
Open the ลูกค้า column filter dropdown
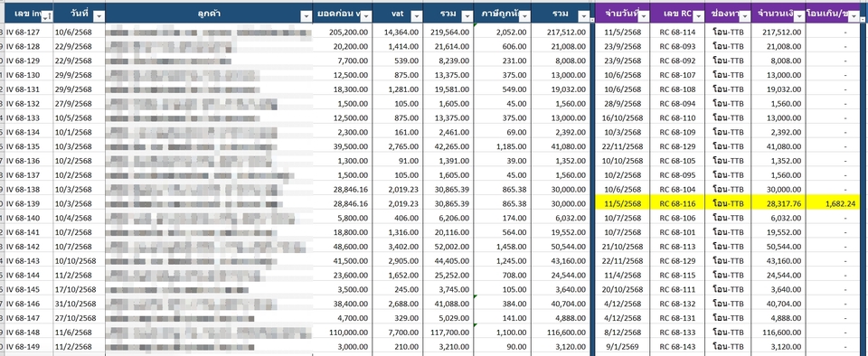pos(306,16)
